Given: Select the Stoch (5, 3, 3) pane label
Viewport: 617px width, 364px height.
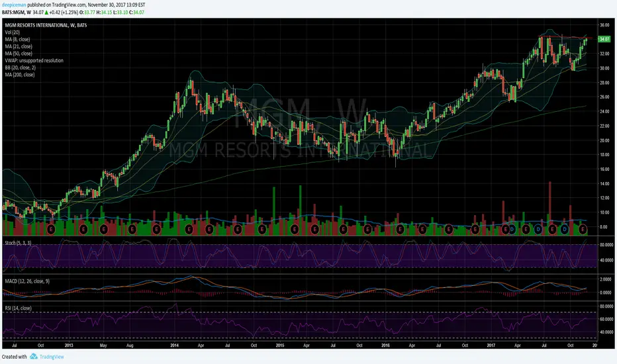Looking at the screenshot, I should click(x=18, y=243).
